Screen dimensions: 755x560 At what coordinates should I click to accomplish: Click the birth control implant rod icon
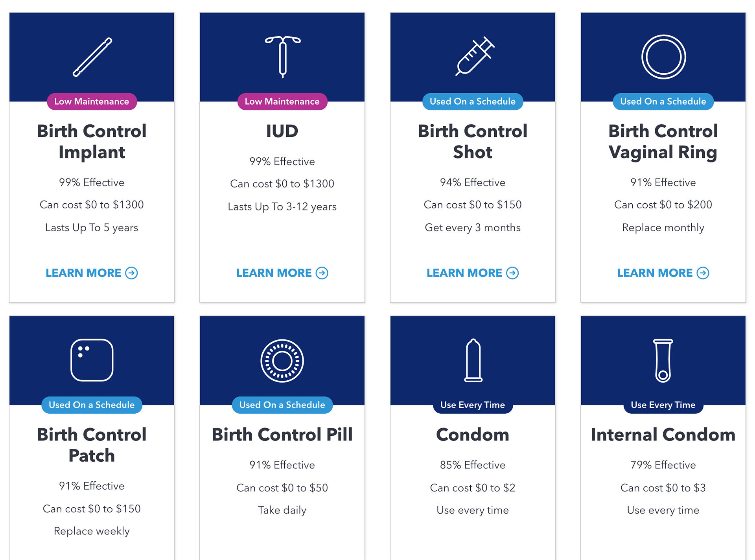click(92, 57)
